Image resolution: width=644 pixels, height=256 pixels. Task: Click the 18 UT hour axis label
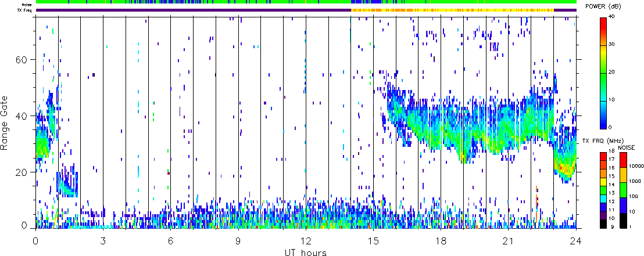[441, 241]
